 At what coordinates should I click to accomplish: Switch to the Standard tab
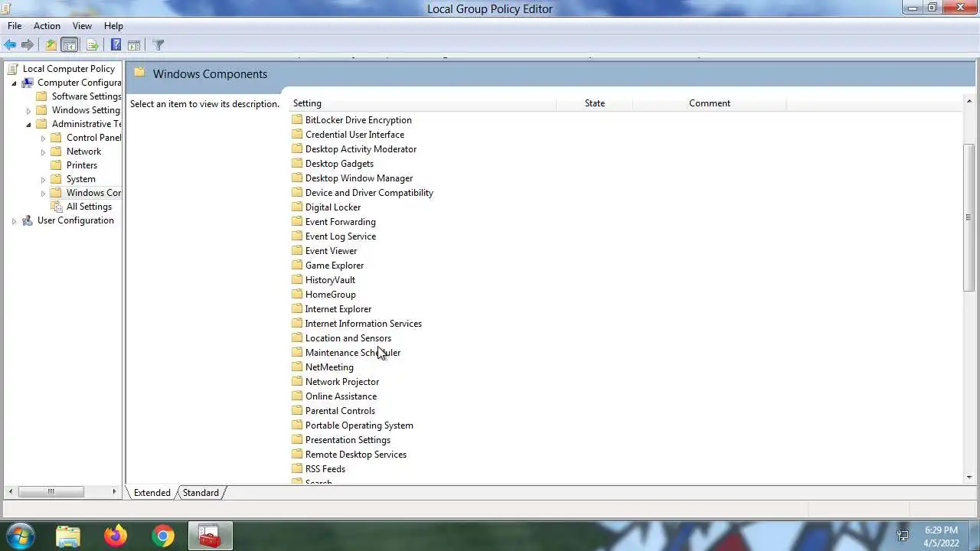click(x=201, y=493)
